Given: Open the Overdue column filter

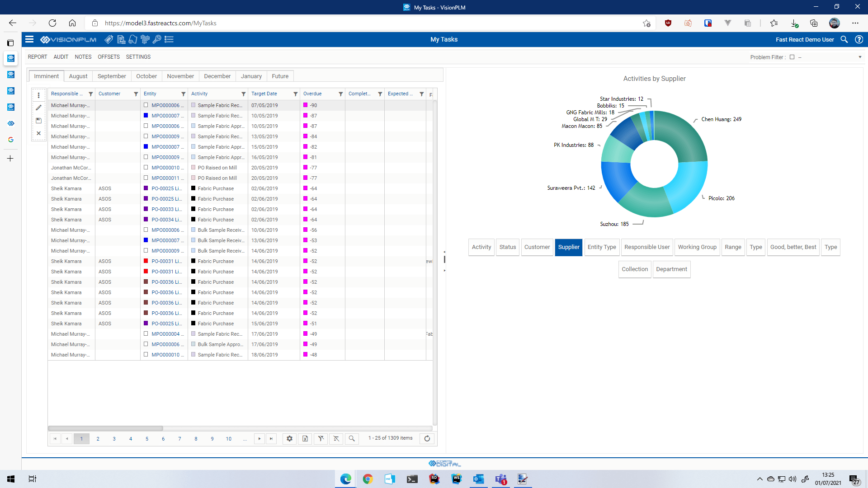Looking at the screenshot, I should 340,94.
